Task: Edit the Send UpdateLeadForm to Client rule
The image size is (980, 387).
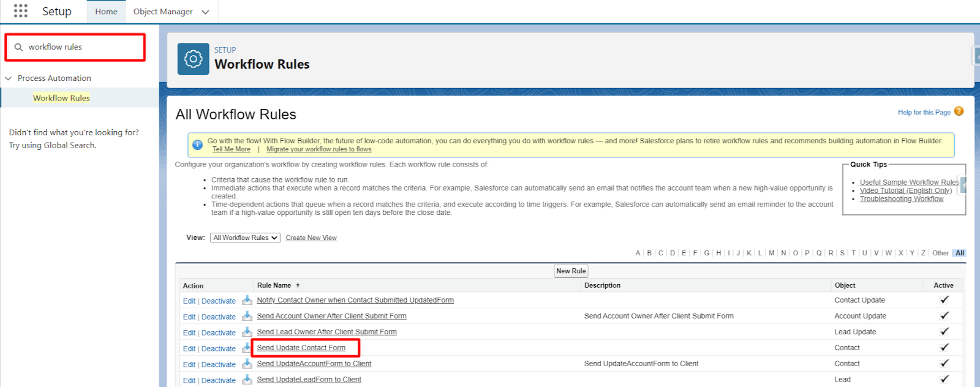Action: click(189, 381)
